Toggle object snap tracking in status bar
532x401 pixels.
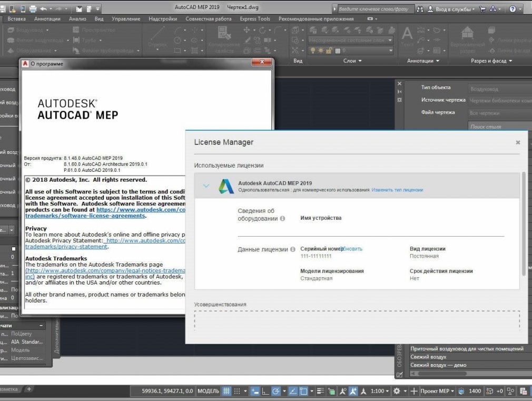point(293,391)
